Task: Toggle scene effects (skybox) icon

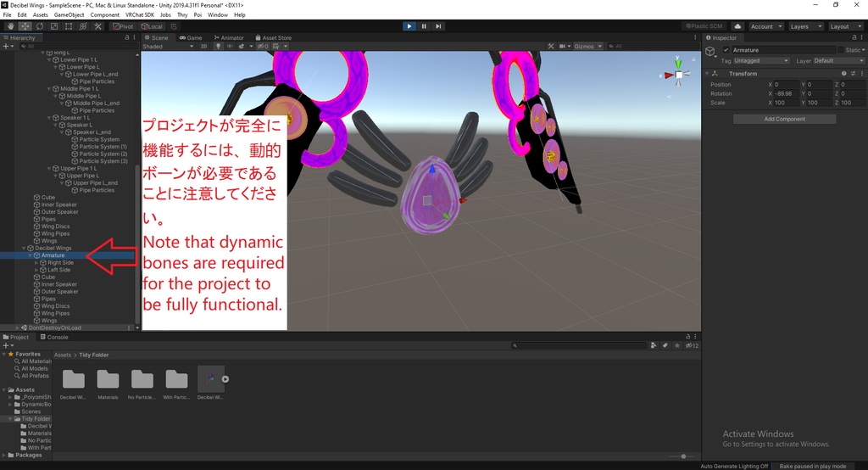Action: pyautogui.click(x=242, y=47)
